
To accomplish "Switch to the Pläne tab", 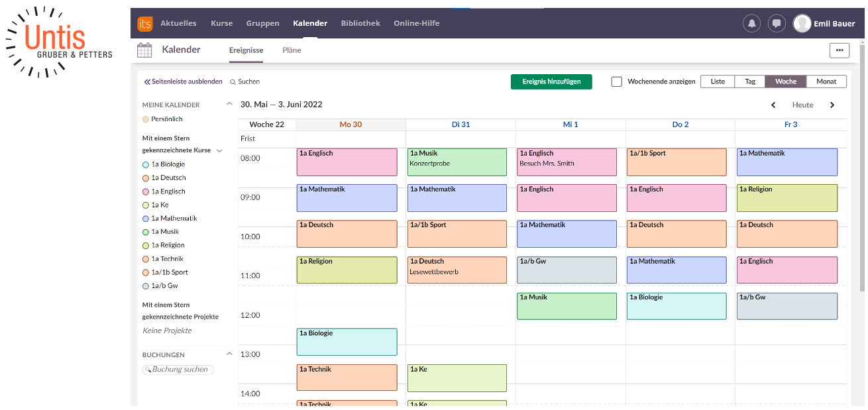I will coord(292,50).
